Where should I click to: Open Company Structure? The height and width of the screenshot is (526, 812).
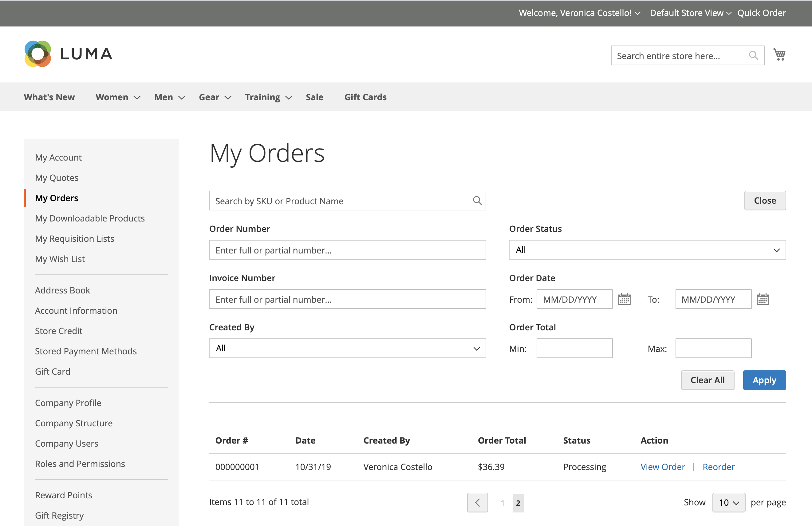tap(74, 423)
